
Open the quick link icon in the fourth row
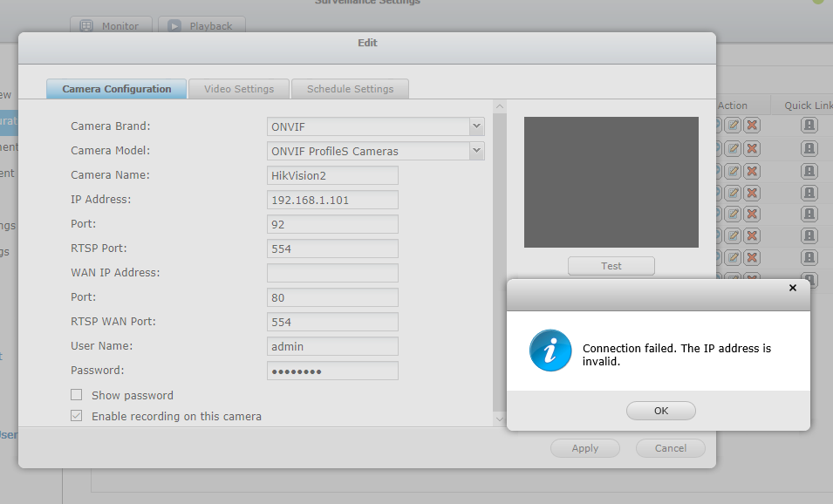[809, 193]
